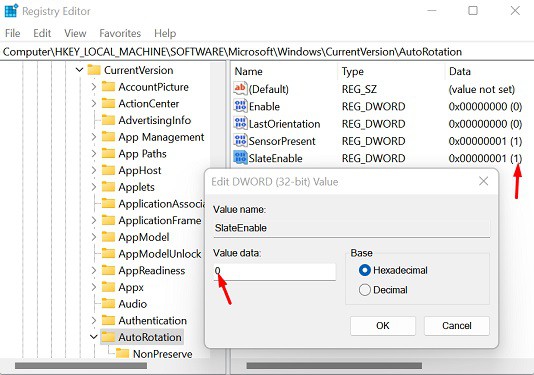534x375 pixels.
Task: Click the Applets folder icon
Action: coord(108,187)
